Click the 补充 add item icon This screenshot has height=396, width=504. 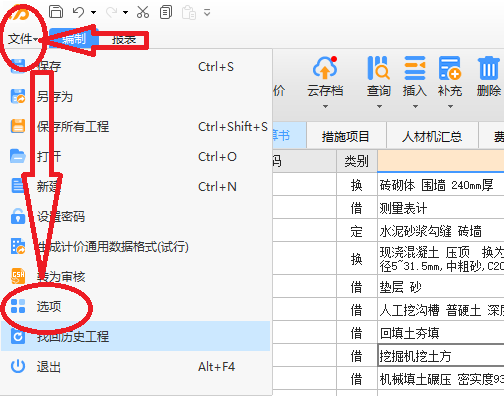(x=450, y=68)
